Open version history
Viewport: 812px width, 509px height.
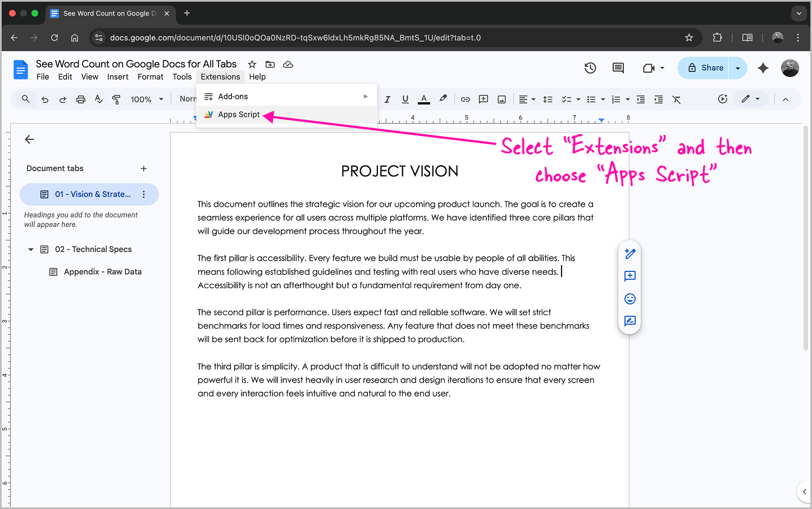click(x=590, y=67)
